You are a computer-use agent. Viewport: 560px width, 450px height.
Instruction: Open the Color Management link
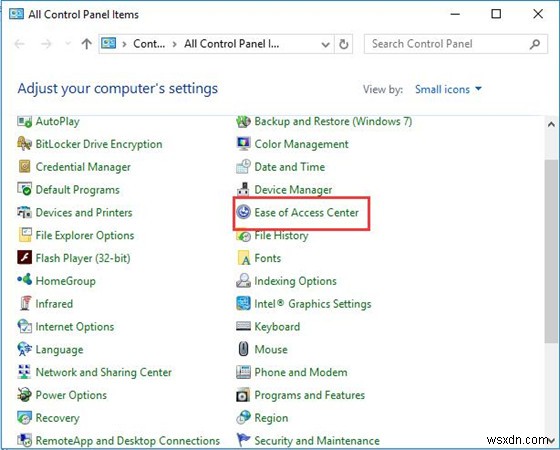click(x=301, y=144)
